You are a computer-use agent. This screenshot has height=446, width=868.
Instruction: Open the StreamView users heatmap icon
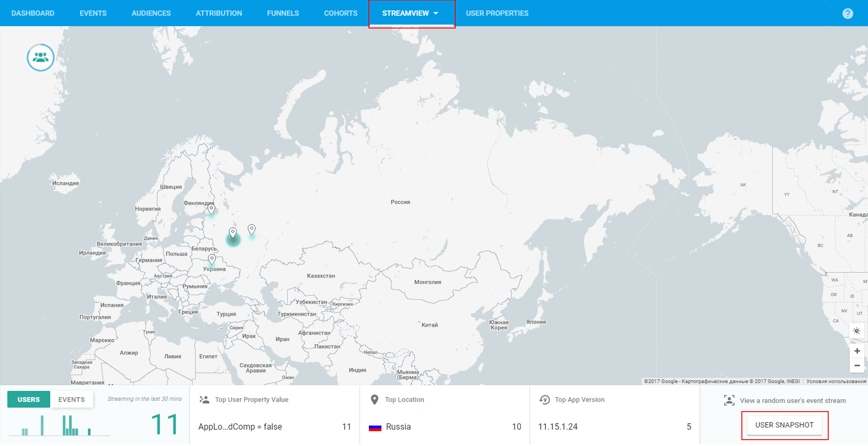40,57
